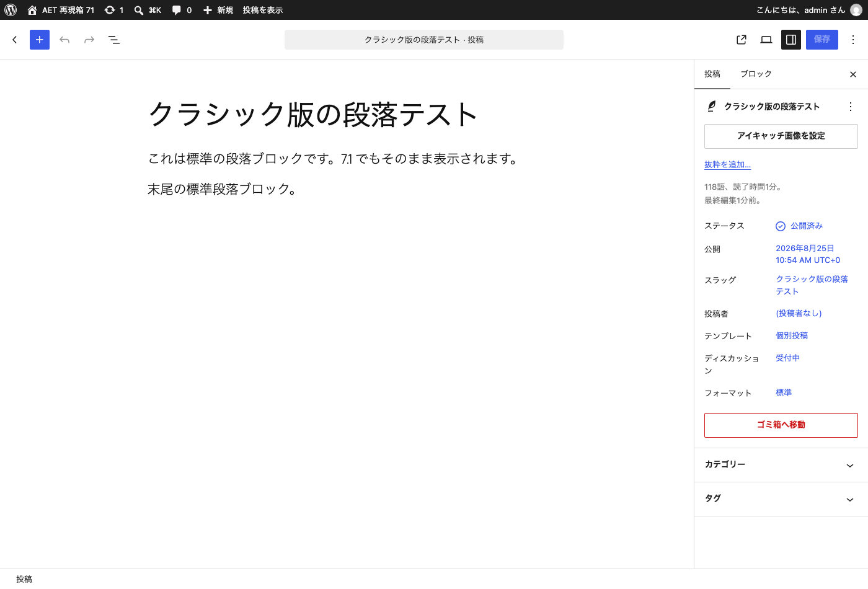Open discussion settings 受付中
Image resolution: width=868 pixels, height=589 pixels.
[787, 358]
